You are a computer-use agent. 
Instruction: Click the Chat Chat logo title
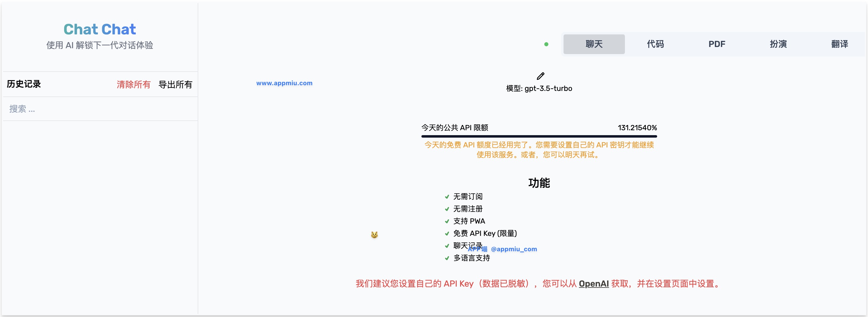click(100, 29)
